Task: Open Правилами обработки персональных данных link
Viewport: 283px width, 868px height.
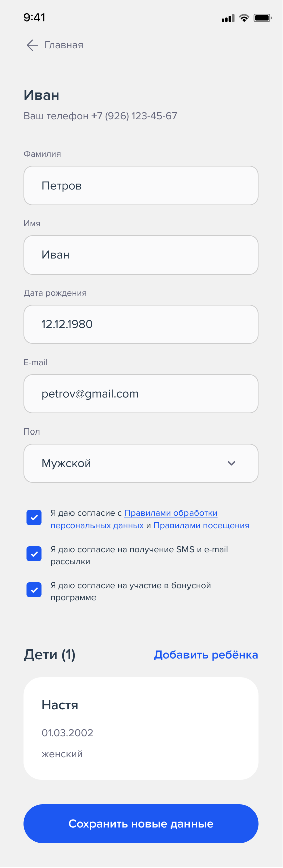Action: coord(134,519)
